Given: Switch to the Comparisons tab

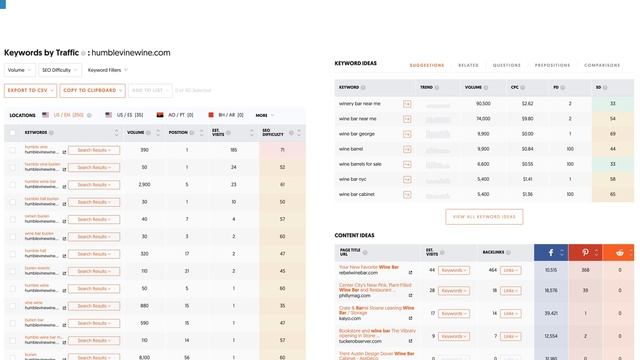Looking at the screenshot, I should coord(602,65).
